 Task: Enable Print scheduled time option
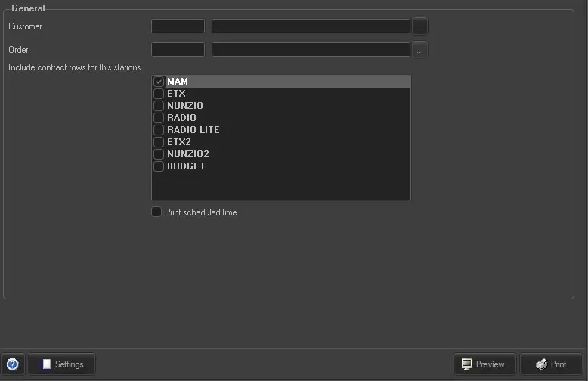click(x=156, y=212)
